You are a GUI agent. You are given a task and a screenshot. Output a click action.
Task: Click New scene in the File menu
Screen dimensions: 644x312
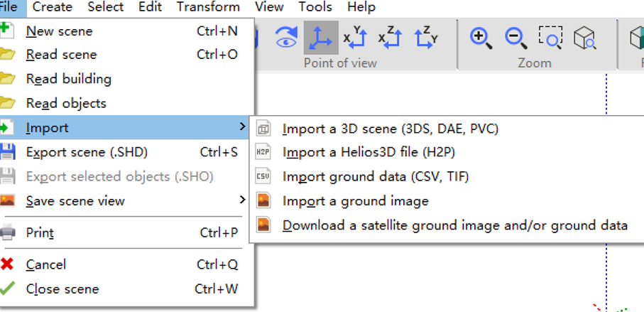[59, 31]
